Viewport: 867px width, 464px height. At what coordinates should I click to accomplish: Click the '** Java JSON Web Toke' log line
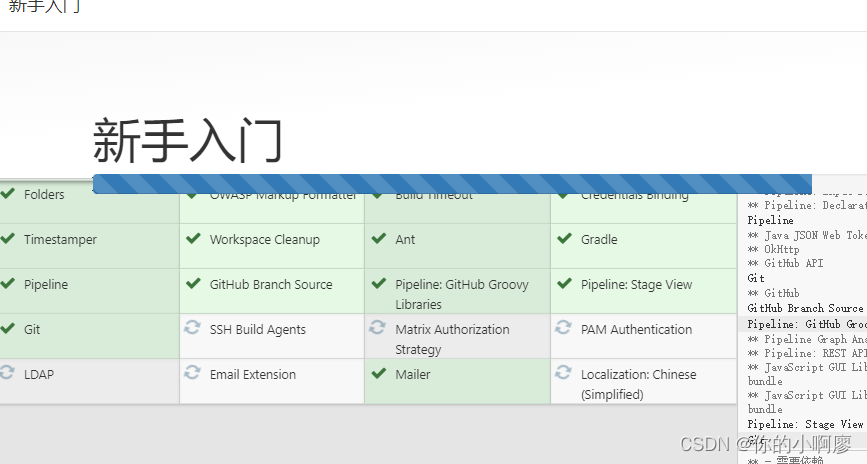coord(807,235)
